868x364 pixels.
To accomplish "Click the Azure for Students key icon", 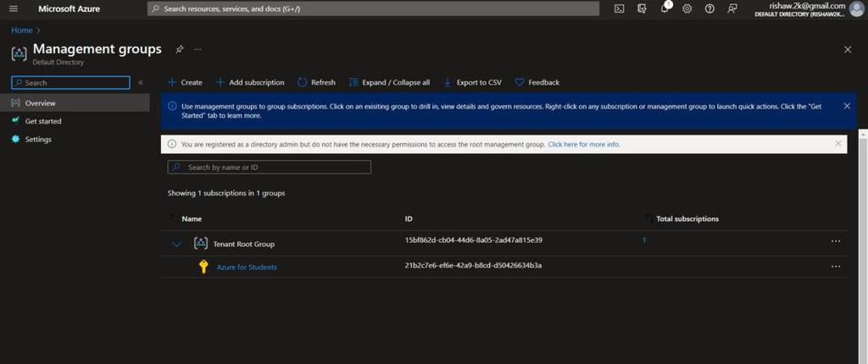I will click(x=203, y=267).
